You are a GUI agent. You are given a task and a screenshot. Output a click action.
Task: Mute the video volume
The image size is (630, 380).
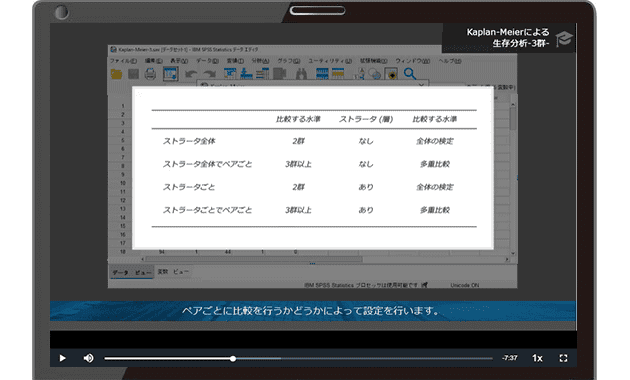coord(88,358)
